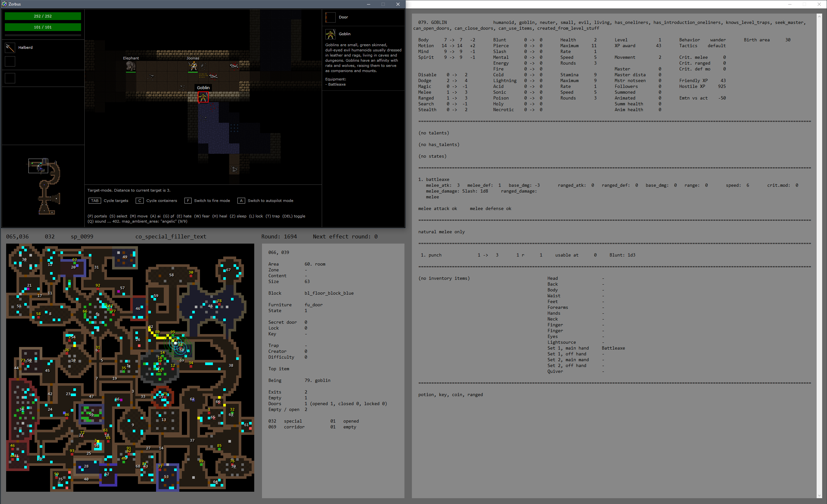Viewport: 827px width, 504px height.
Task: Click the 252 / 252 health bar
Action: pos(43,16)
